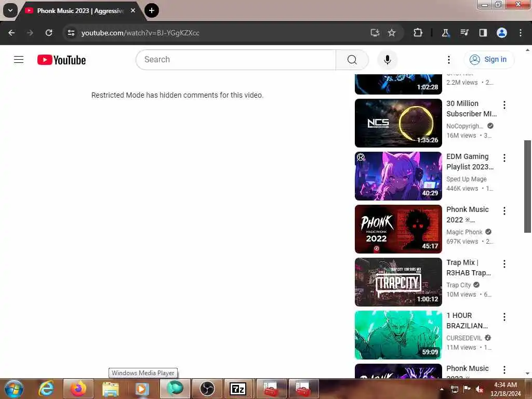532x399 pixels.
Task: Go forward in browser history
Action: click(x=30, y=33)
